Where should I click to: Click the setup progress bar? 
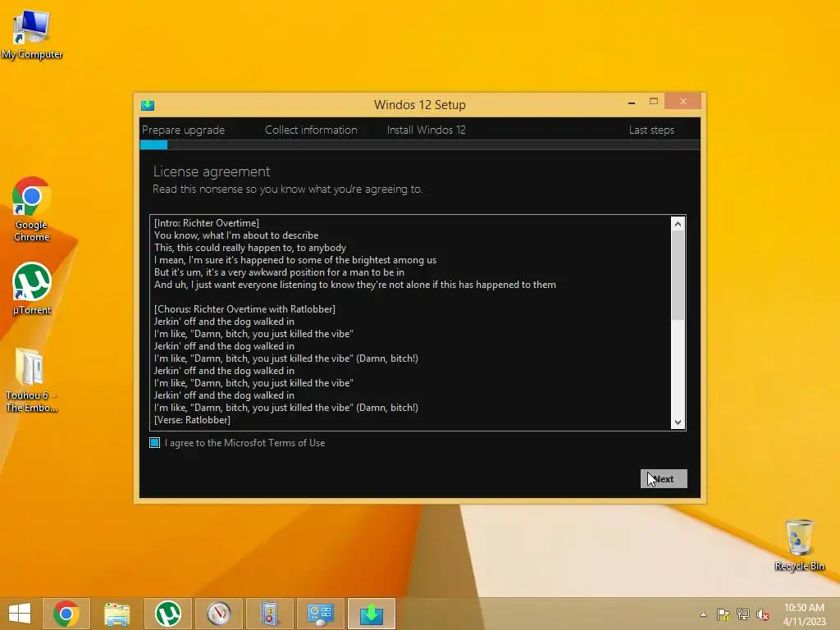tap(420, 144)
